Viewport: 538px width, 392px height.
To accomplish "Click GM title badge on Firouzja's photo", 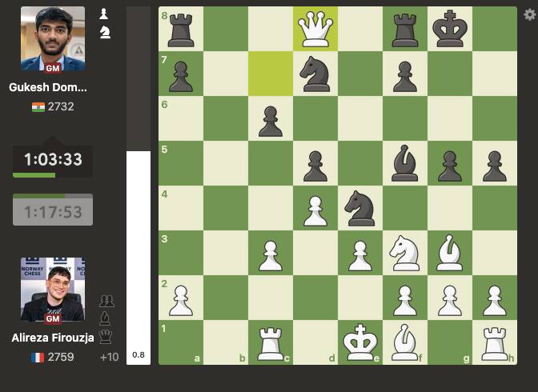I will pyautogui.click(x=53, y=318).
